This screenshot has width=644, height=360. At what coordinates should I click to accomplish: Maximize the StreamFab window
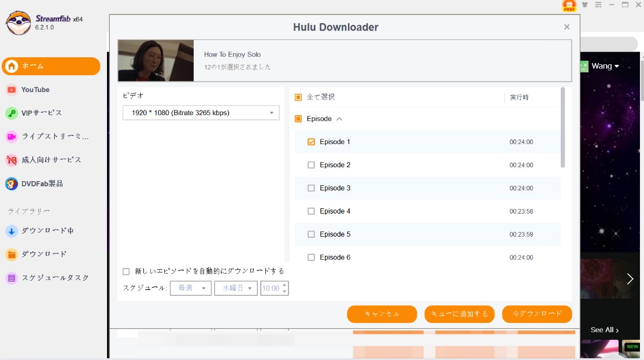pos(625,5)
